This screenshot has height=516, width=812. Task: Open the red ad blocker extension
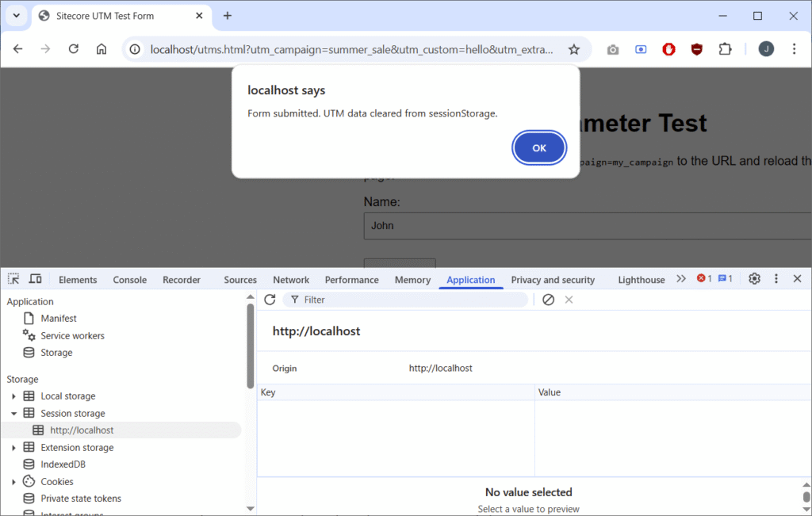(x=668, y=50)
